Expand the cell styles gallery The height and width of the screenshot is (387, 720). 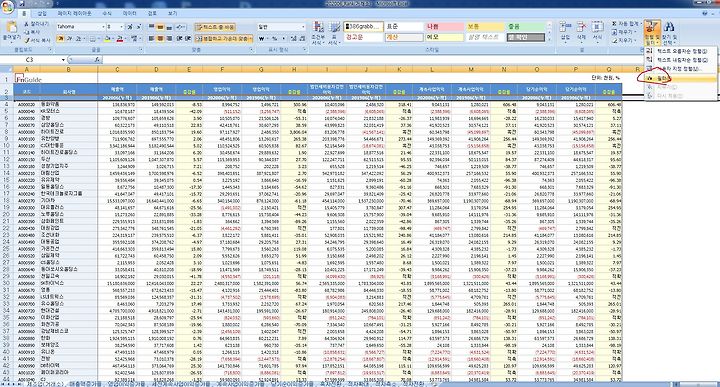tap(549, 39)
